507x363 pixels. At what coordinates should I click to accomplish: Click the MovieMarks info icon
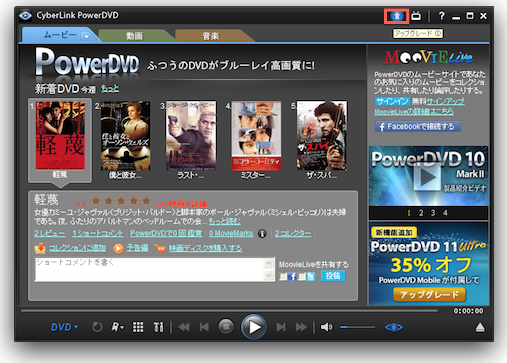pos(262,234)
